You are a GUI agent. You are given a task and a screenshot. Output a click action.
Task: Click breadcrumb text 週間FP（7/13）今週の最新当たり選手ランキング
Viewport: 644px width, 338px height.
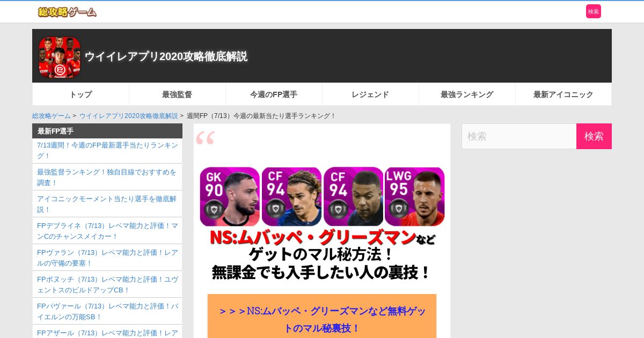261,116
